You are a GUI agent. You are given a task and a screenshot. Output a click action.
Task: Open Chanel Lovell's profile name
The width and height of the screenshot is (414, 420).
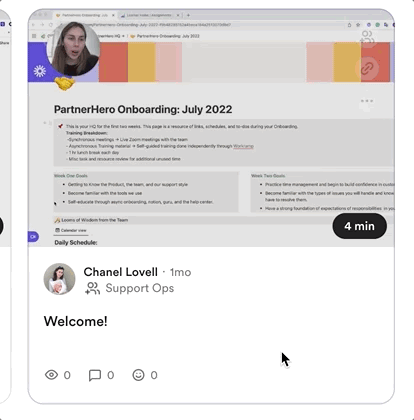click(121, 272)
